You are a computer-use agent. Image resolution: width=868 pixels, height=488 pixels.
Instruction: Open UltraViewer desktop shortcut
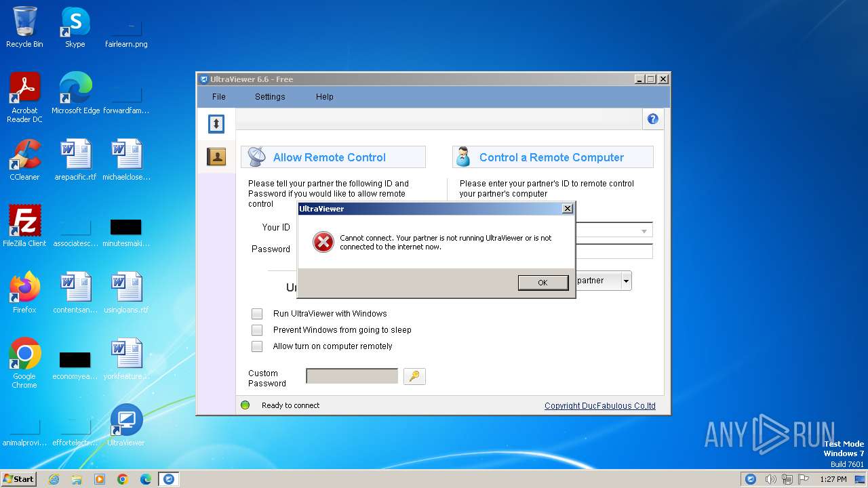[126, 426]
